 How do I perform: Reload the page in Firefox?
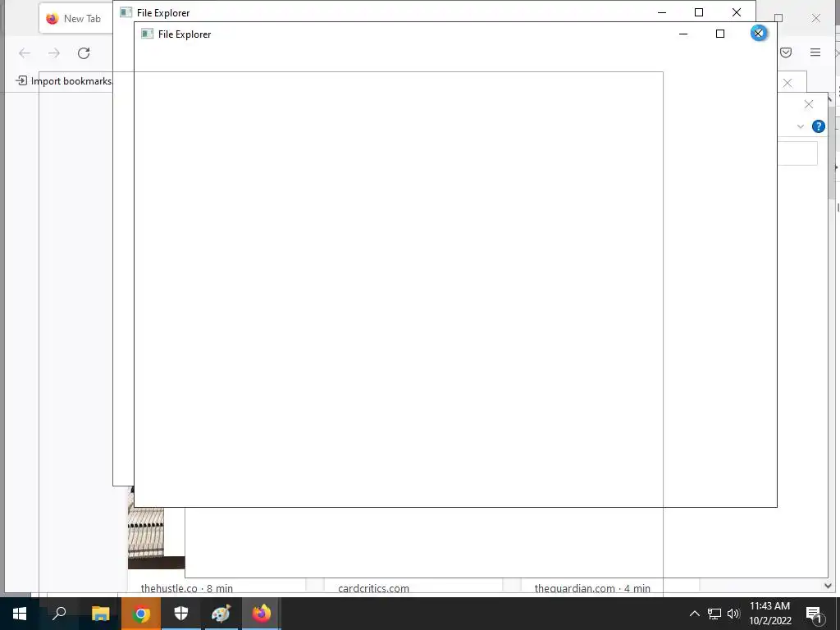pos(84,53)
